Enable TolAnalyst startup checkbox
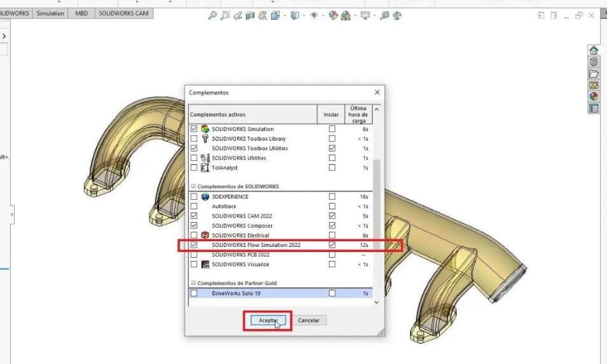 [332, 167]
